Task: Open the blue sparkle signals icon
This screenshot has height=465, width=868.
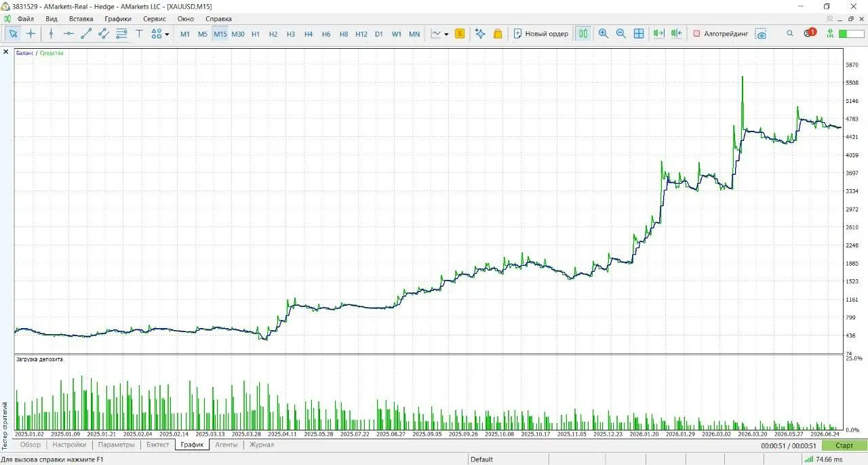Action: click(x=480, y=34)
